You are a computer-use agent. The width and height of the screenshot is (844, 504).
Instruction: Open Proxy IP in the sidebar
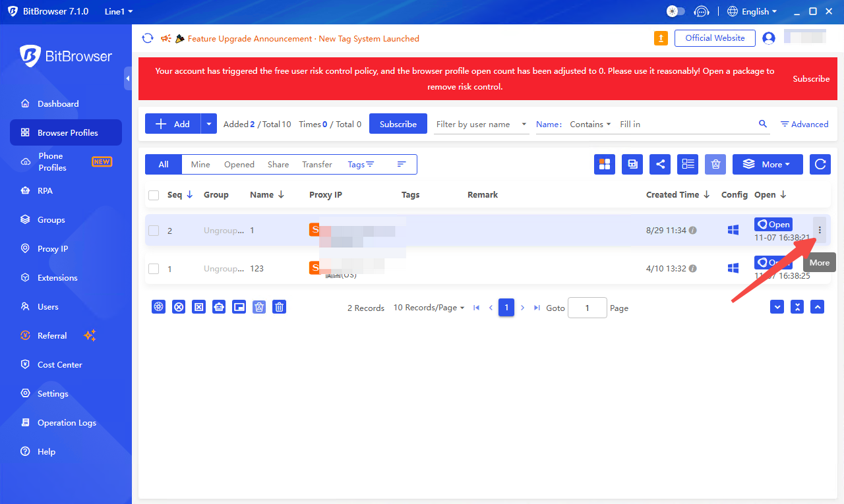[53, 249]
